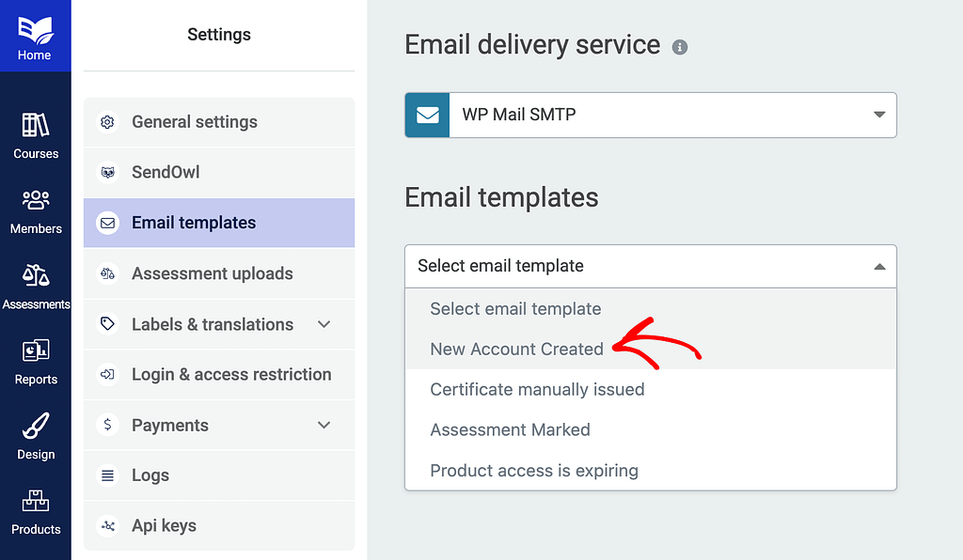
Task: Choose Certificate manually issued option
Action: [x=537, y=389]
